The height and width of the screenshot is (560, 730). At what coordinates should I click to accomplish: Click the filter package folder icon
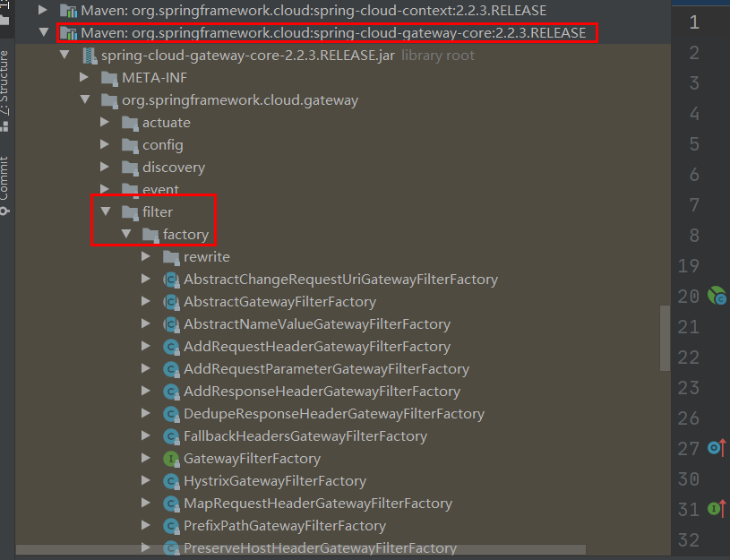(x=130, y=212)
